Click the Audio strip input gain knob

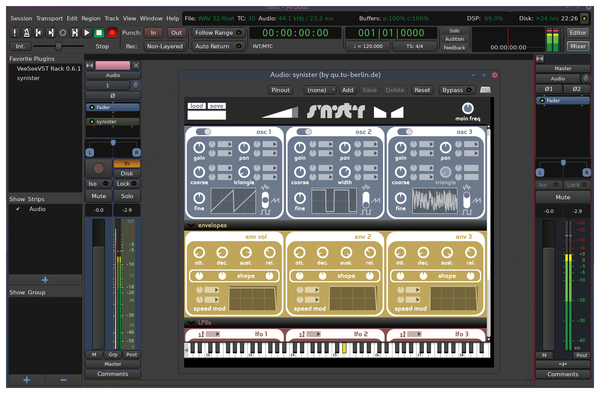pyautogui.click(x=136, y=85)
